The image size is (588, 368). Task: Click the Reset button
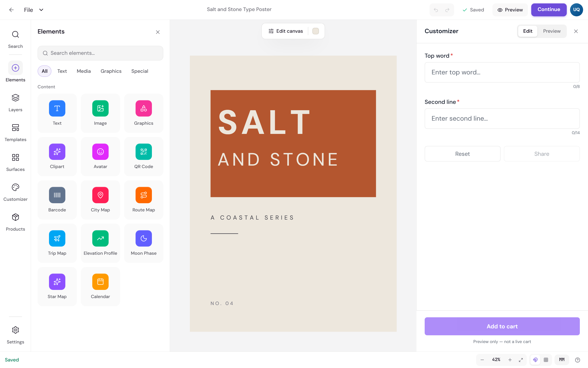pyautogui.click(x=462, y=154)
